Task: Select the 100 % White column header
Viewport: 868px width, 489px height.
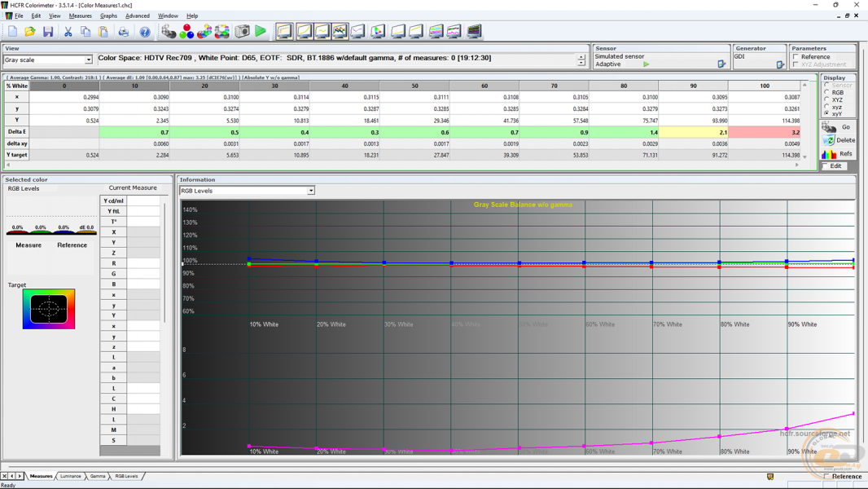Action: point(764,86)
